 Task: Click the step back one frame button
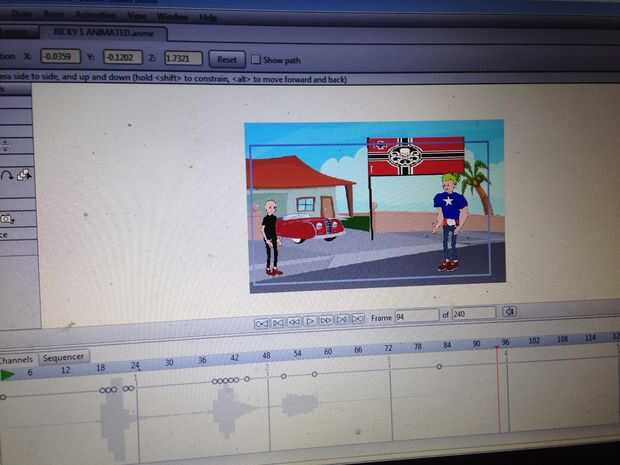click(x=278, y=323)
